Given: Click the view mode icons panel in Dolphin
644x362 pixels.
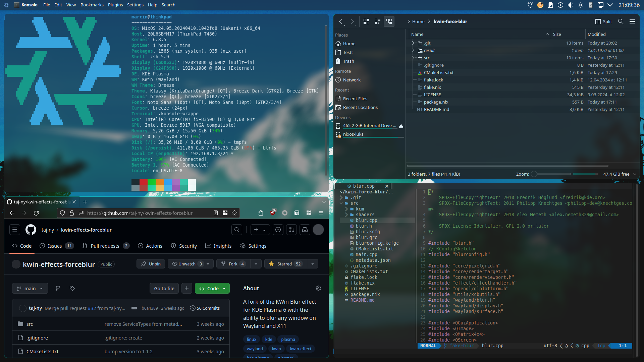Looking at the screenshot, I should [377, 21].
